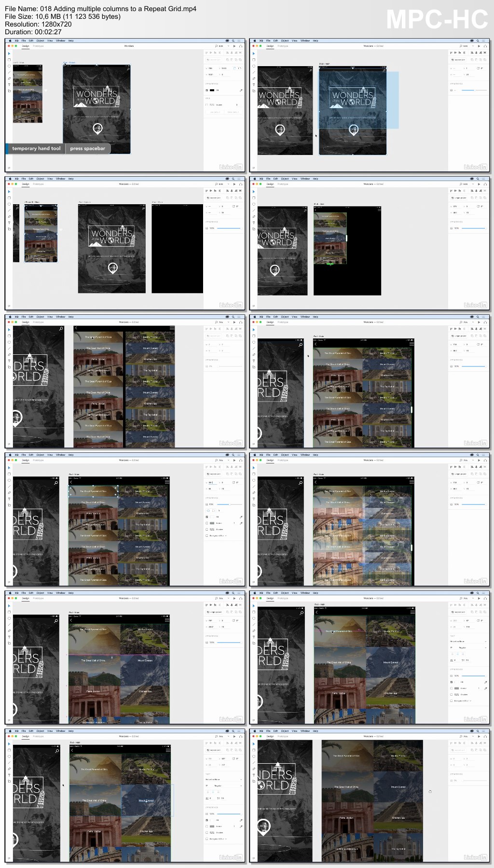Open the Object menu in the first frame

pos(41,41)
